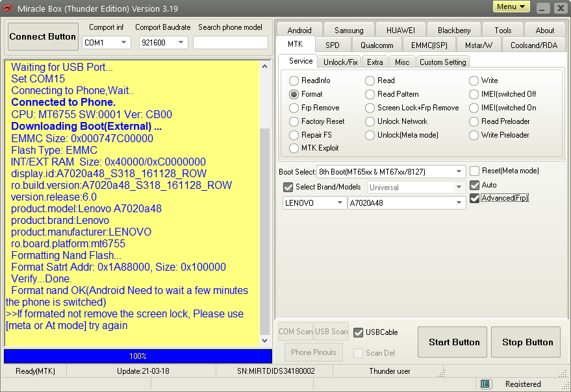
Task: Open the Custom Setting sub-tab
Action: [442, 62]
